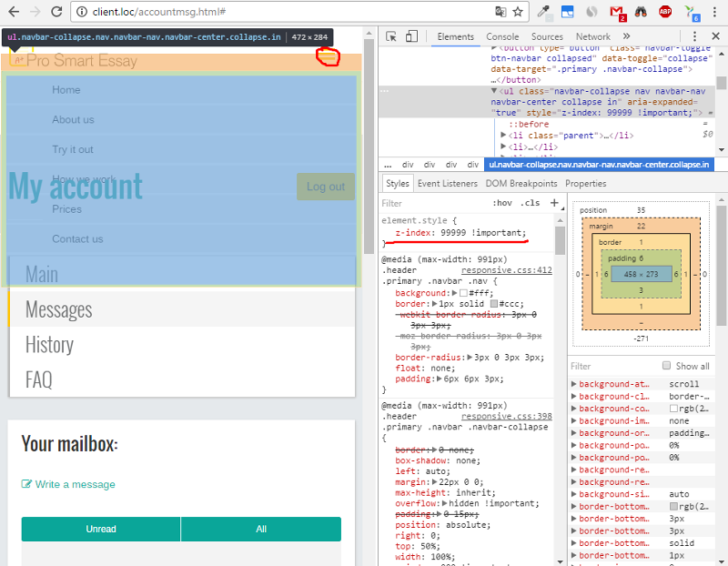728x566 pixels.
Task: Collapse the ul navbar-collapse node
Action: 494,91
